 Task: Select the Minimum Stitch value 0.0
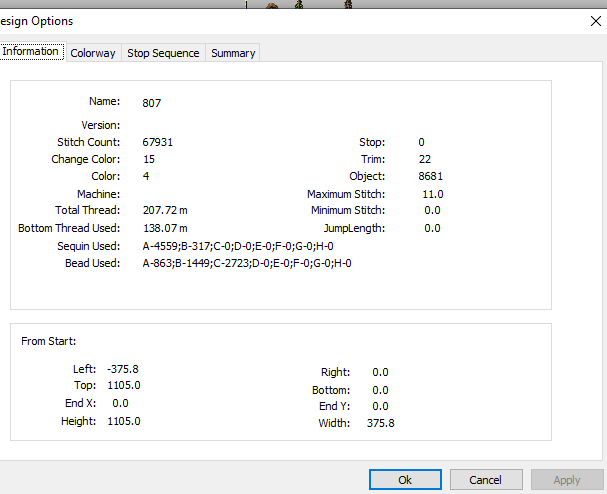(x=432, y=210)
